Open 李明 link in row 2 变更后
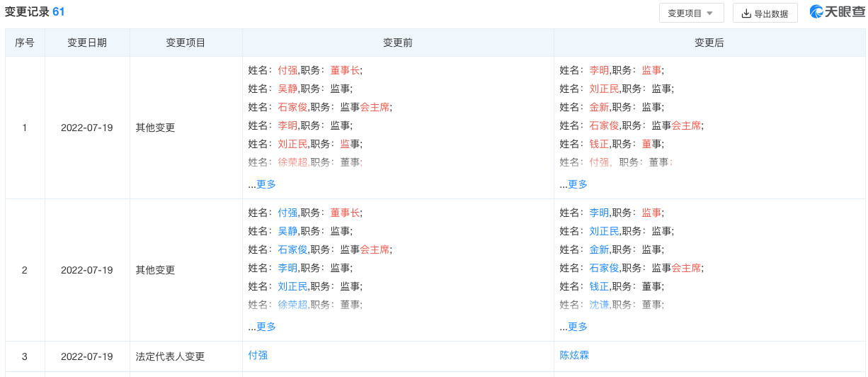 click(599, 213)
